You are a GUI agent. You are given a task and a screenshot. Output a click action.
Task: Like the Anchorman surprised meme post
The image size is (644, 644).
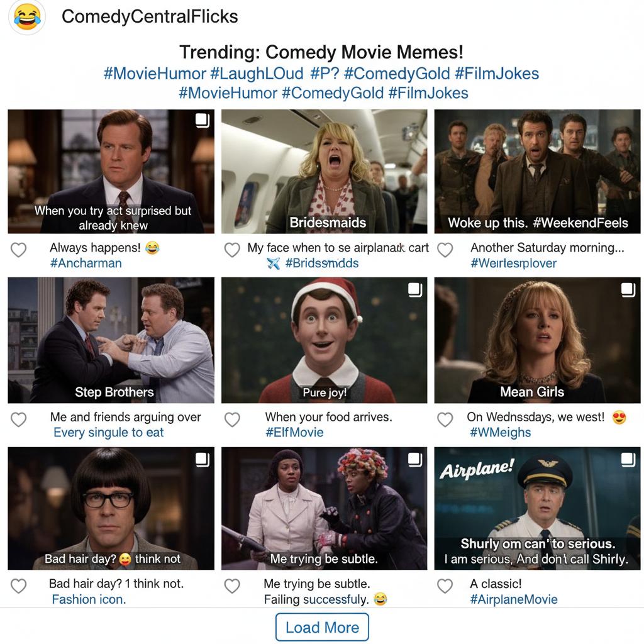tap(18, 250)
